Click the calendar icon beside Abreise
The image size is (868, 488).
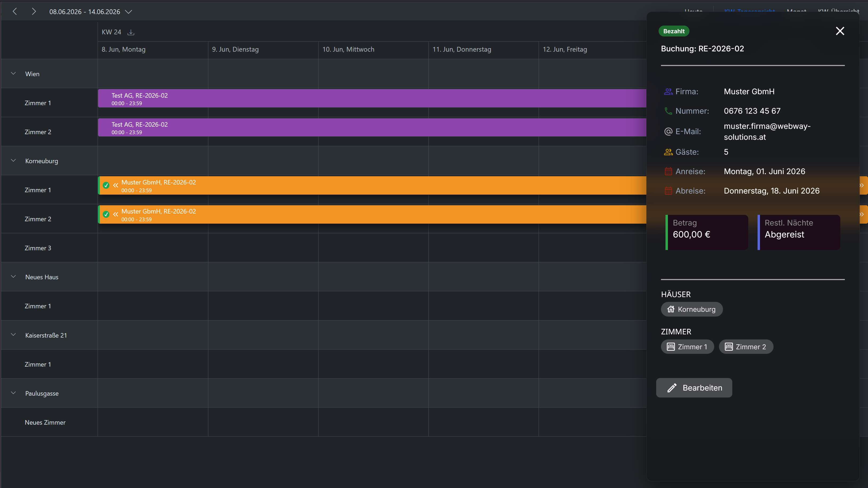pos(668,191)
